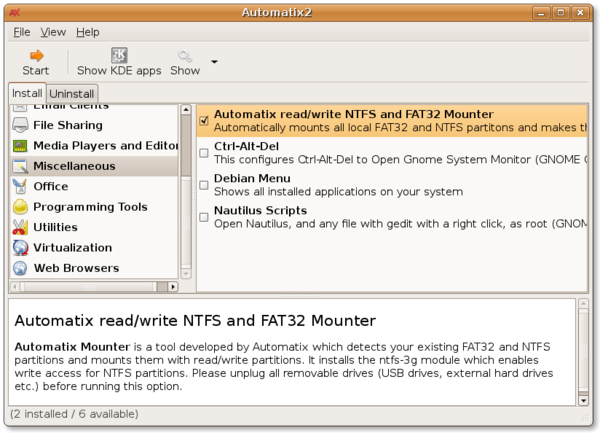Screen dimensions: 600x433
Task: Click the Office category icon
Action: pos(20,186)
